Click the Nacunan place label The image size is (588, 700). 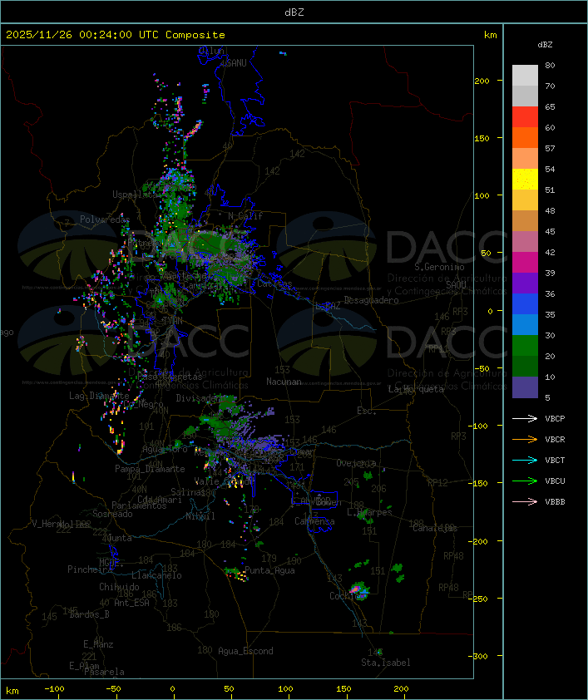click(284, 382)
